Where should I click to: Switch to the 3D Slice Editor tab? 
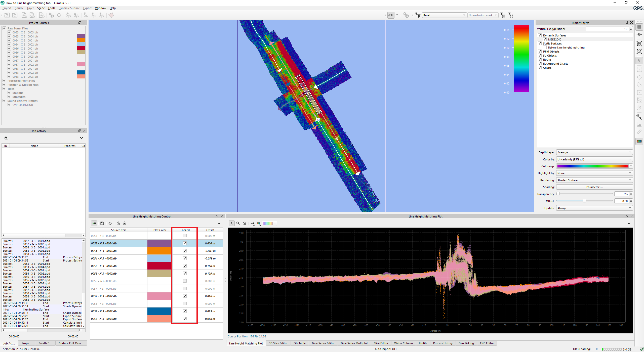pos(278,343)
